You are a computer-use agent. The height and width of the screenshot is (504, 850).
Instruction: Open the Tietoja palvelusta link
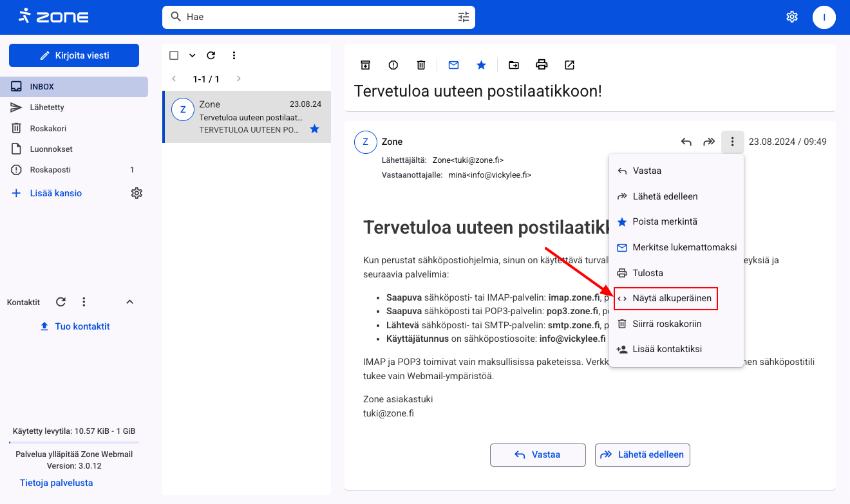tap(56, 483)
